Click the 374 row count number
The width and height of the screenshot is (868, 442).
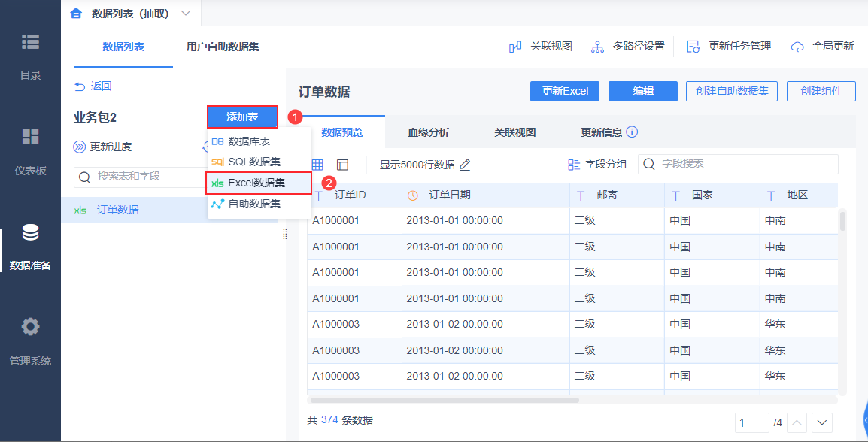(x=329, y=420)
